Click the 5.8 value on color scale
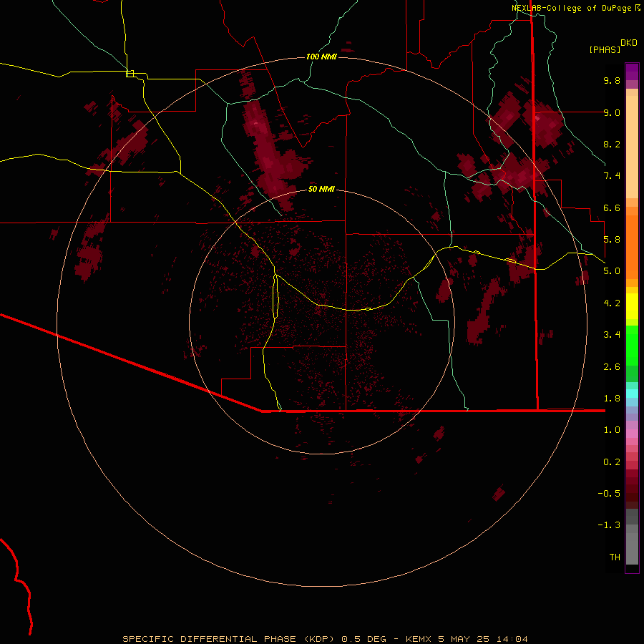This screenshot has width=644, height=644. click(x=612, y=240)
